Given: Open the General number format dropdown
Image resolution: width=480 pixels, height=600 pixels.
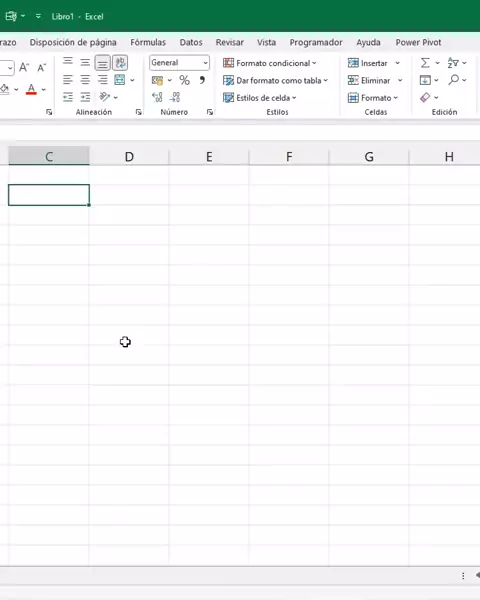Looking at the screenshot, I should pyautogui.click(x=179, y=63).
